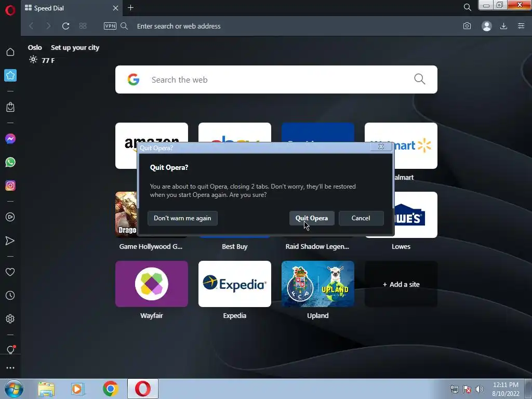This screenshot has width=532, height=399.
Task: Open the Shopping bag sidebar icon
Action: (x=10, y=107)
